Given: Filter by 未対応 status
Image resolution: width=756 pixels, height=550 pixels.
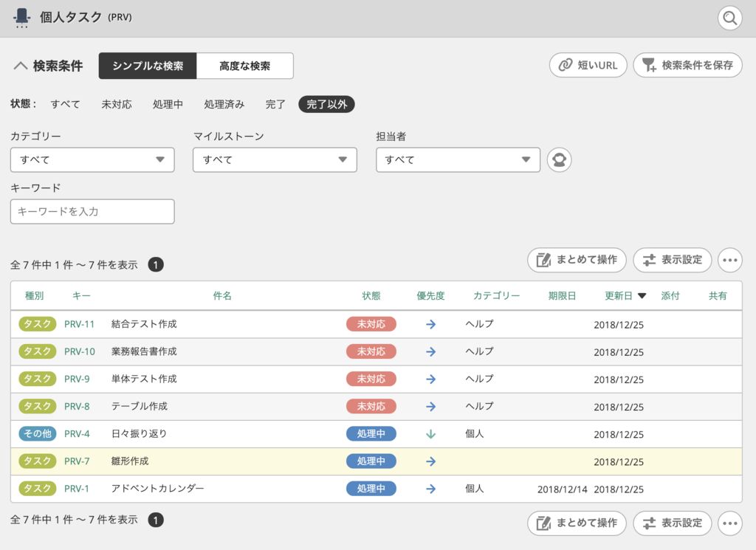Looking at the screenshot, I should [x=117, y=104].
